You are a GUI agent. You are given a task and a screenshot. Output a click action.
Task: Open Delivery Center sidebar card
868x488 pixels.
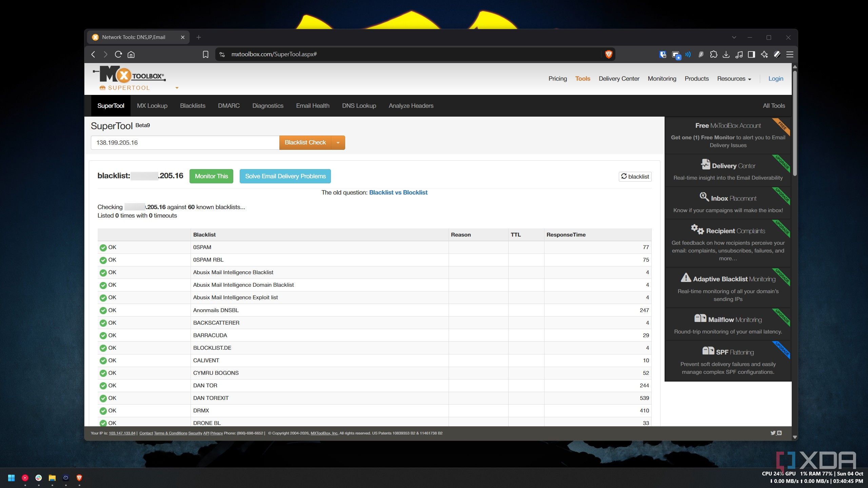pyautogui.click(x=728, y=171)
